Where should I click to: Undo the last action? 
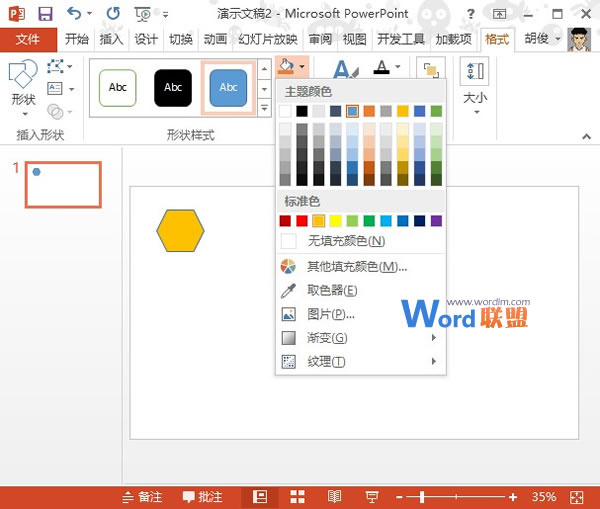pyautogui.click(x=74, y=14)
